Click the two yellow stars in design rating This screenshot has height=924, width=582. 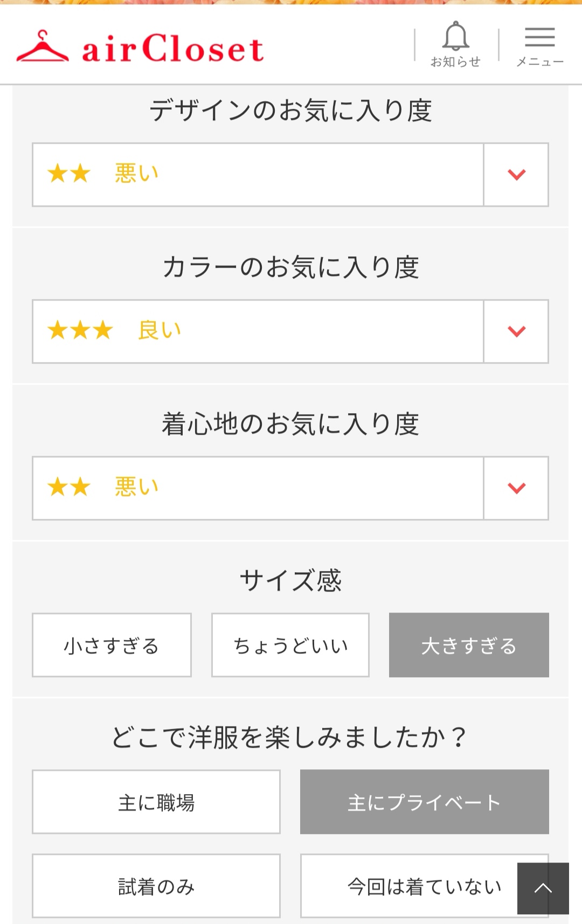(69, 173)
